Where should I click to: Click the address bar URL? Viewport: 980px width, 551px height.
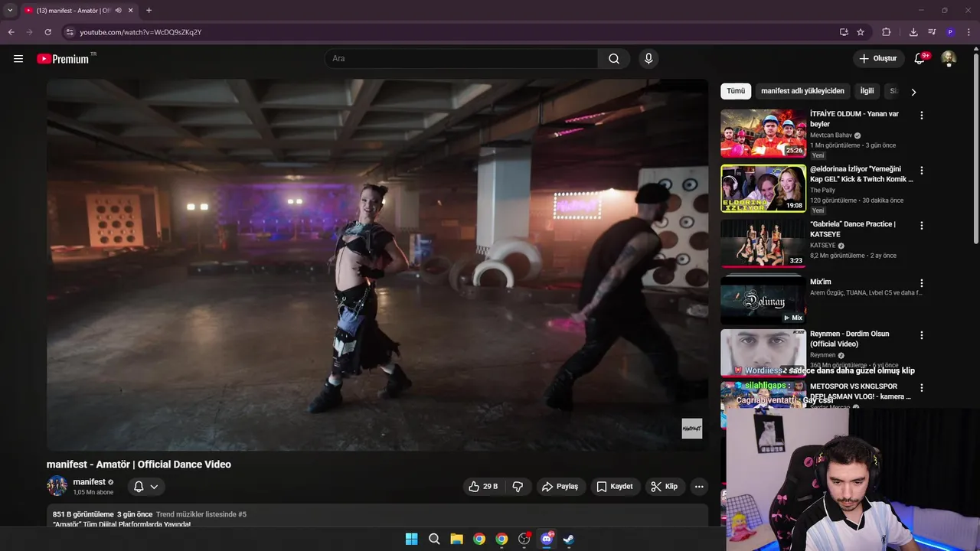click(x=141, y=32)
